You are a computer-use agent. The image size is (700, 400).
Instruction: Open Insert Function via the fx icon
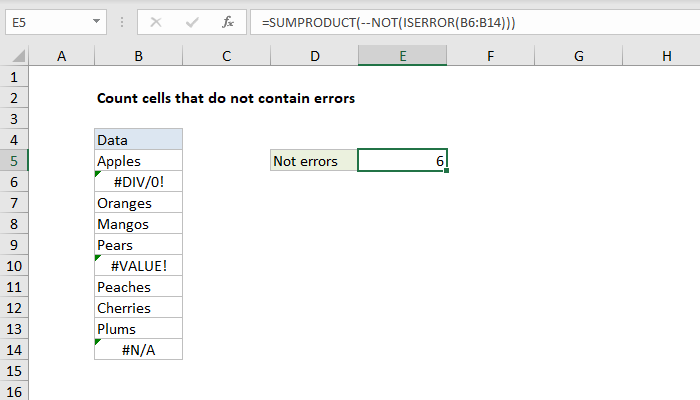coord(228,22)
